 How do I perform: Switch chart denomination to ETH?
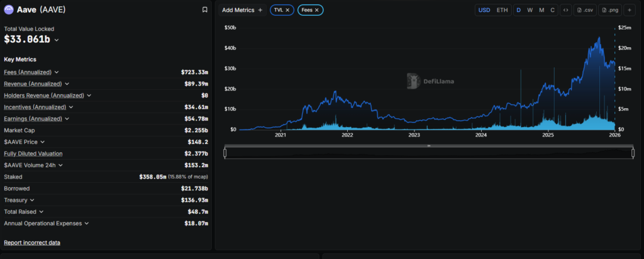[x=502, y=10]
